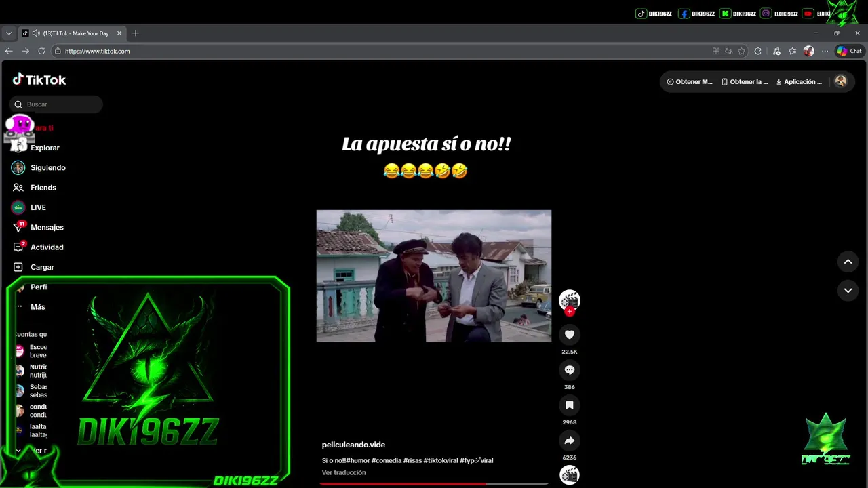Click the Buscar search field
The height and width of the screenshot is (488, 868).
click(56, 104)
